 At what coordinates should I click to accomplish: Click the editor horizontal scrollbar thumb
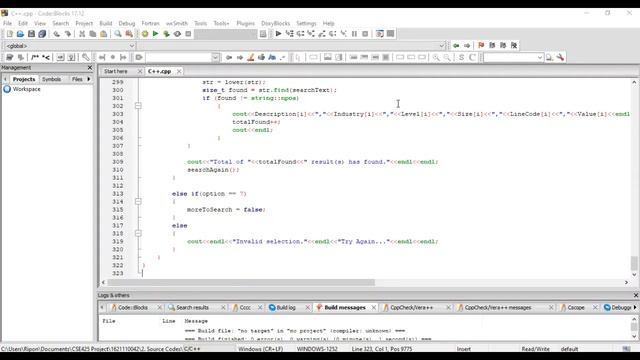click(x=241, y=282)
